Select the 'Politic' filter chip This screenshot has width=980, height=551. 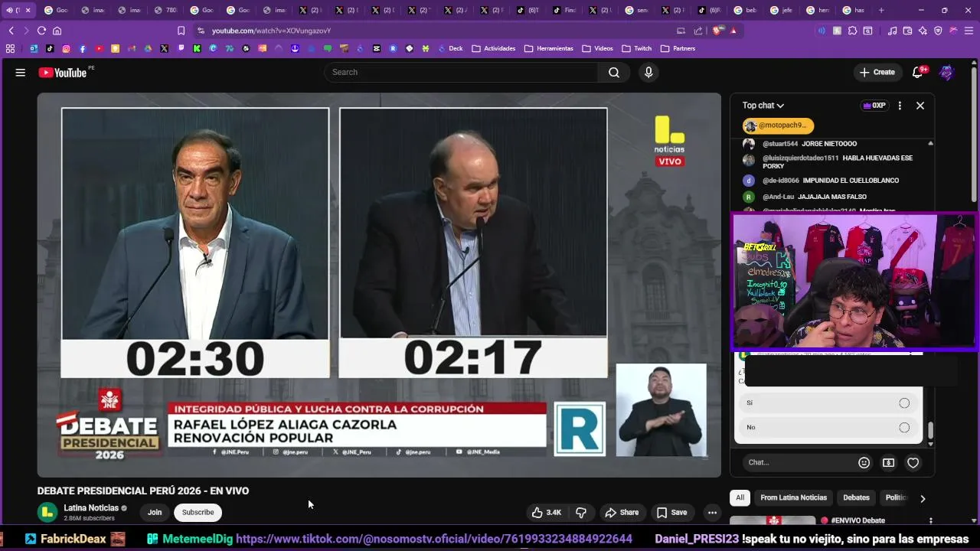(x=896, y=497)
